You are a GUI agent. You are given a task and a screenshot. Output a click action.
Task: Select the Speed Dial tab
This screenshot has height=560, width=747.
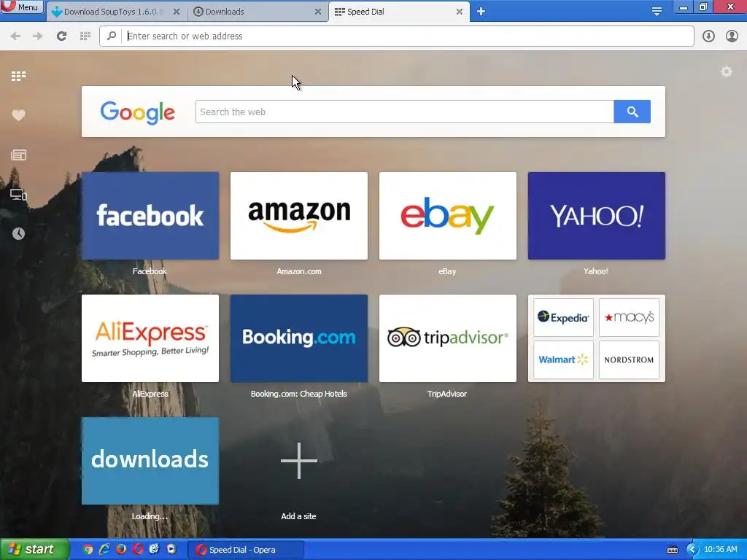pyautogui.click(x=398, y=12)
